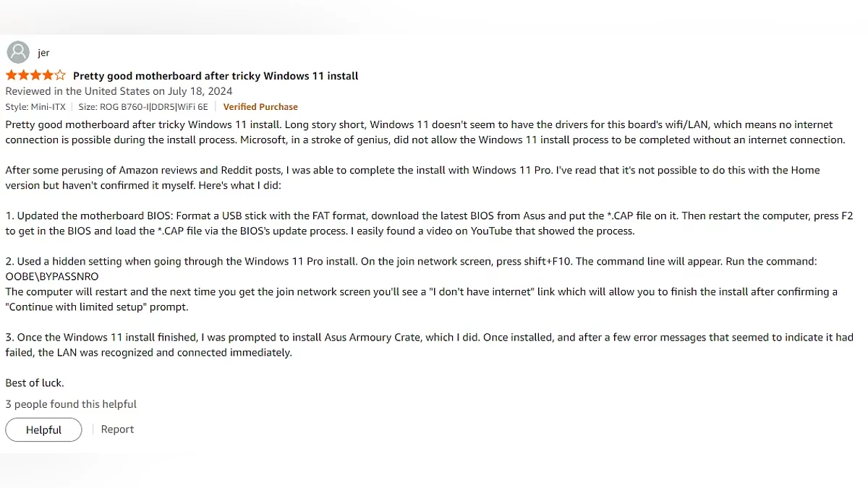The image size is (868, 488).
Task: Click the OOBE\BYPASSNRO command text
Action: coord(51,276)
